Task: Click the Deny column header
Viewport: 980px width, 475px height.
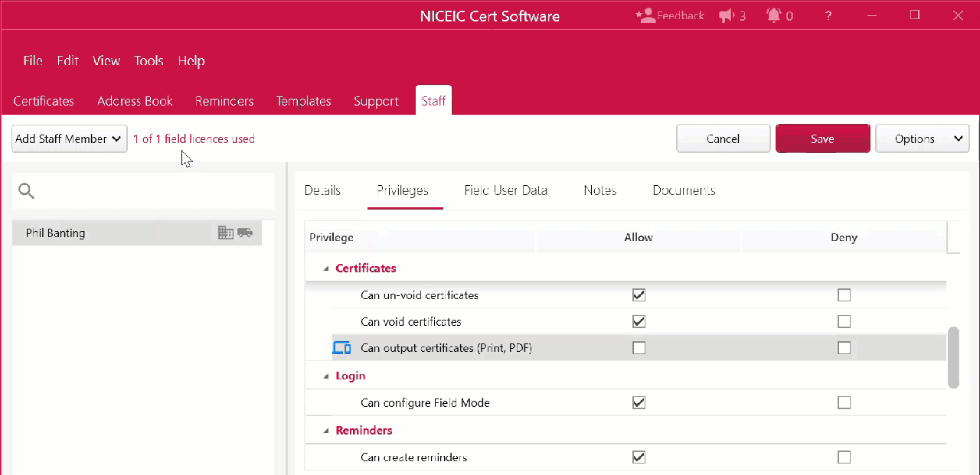Action: pos(844,237)
